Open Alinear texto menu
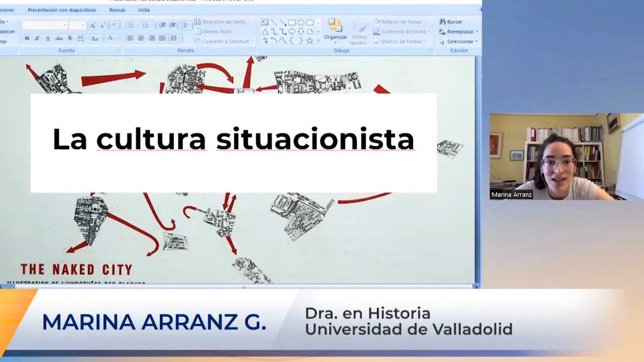Image resolution: width=644 pixels, height=362 pixels. [x=215, y=31]
